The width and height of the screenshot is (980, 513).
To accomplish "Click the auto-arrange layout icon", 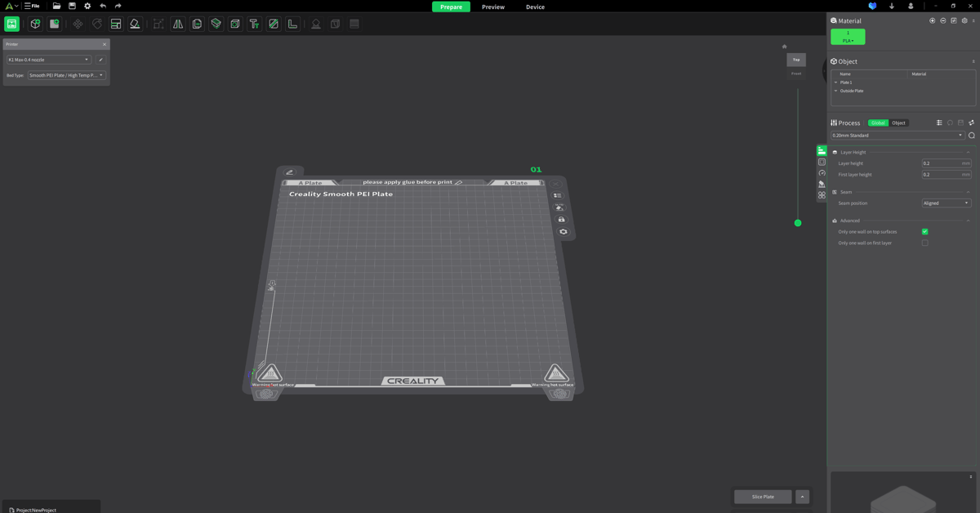I will point(116,24).
